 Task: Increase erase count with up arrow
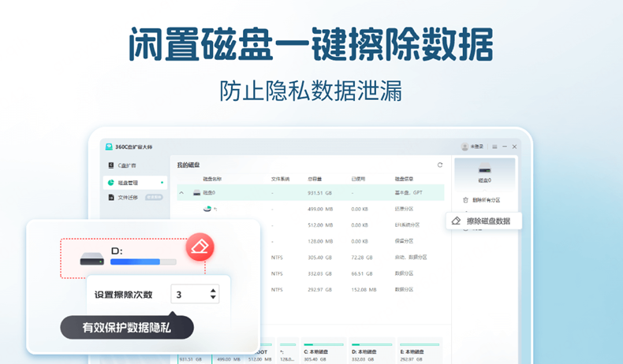point(214,291)
